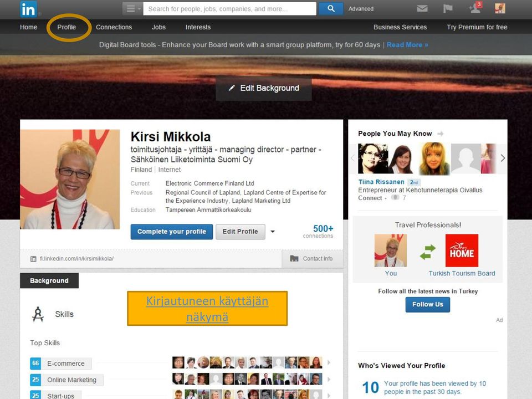Click the 'Kirjautuneen käyttäjän näkymä' link
This screenshot has height=399, width=532.
point(207,309)
